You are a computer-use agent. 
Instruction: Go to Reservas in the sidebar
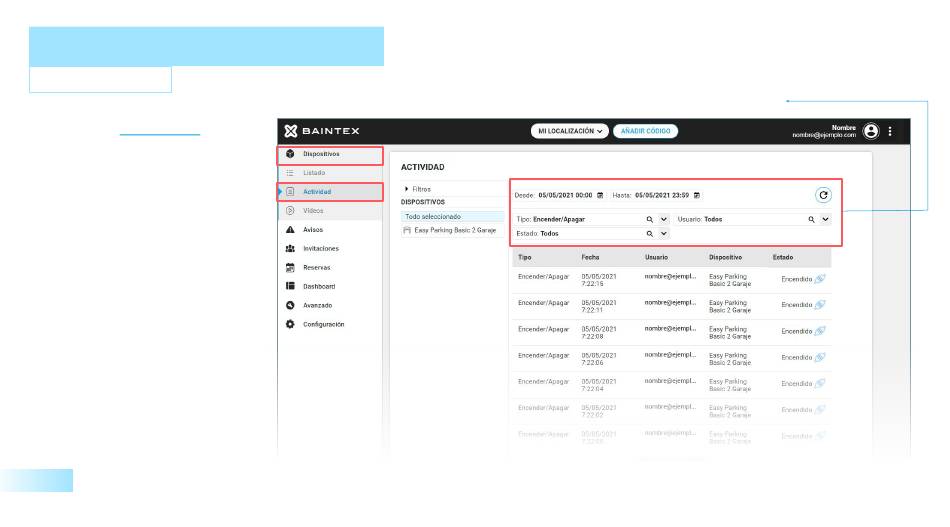click(x=317, y=268)
